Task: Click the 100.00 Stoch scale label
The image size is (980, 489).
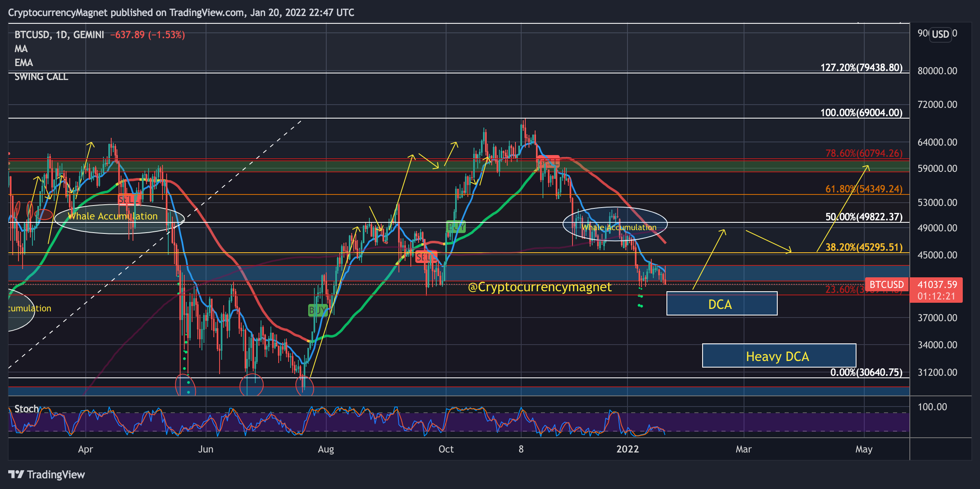Action: click(x=932, y=407)
